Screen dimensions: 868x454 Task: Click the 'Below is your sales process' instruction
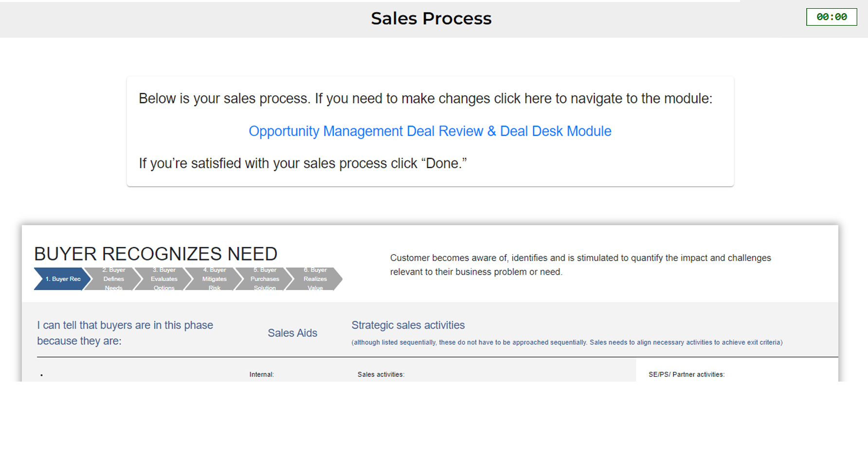click(x=425, y=99)
